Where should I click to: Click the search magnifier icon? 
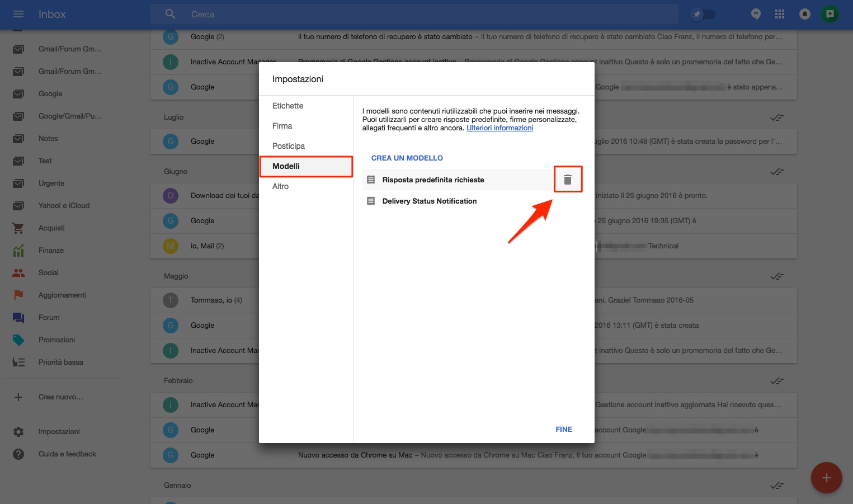pos(171,14)
